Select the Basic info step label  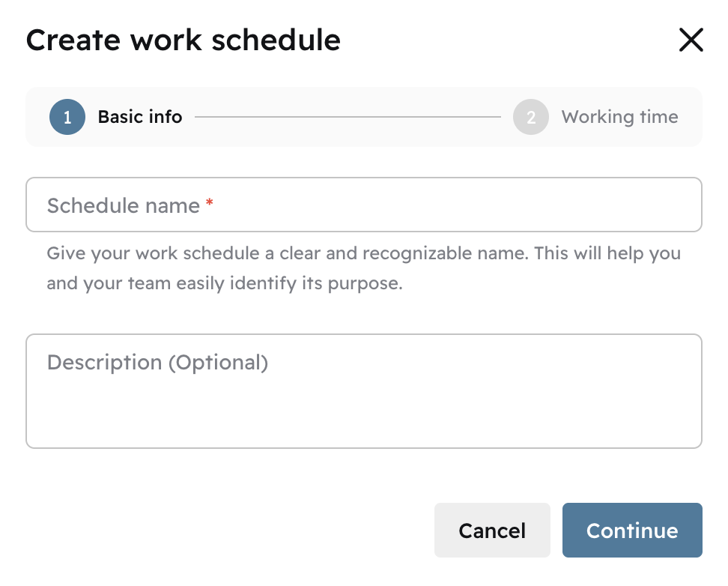[140, 117]
